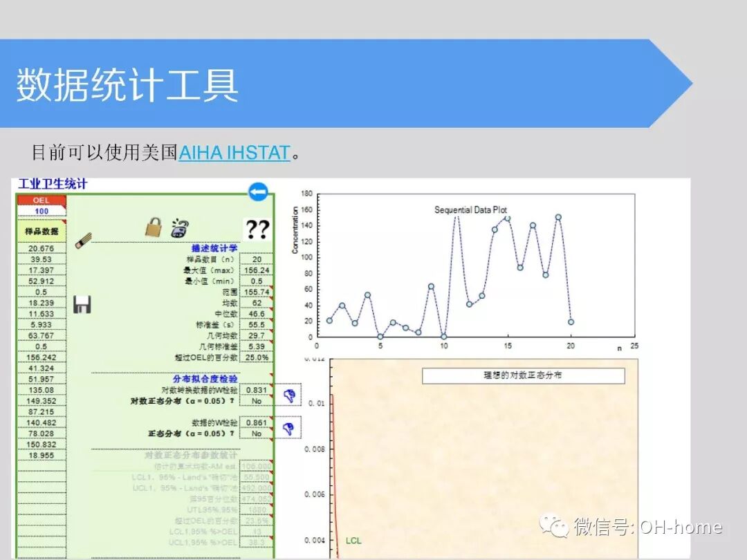Select sample data cell 11.633

coord(41,314)
